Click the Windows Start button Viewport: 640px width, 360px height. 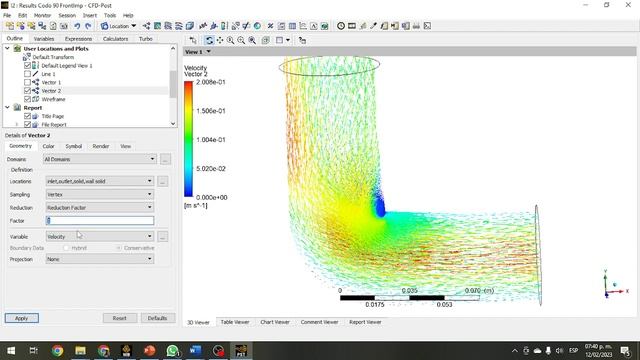tap(11, 351)
